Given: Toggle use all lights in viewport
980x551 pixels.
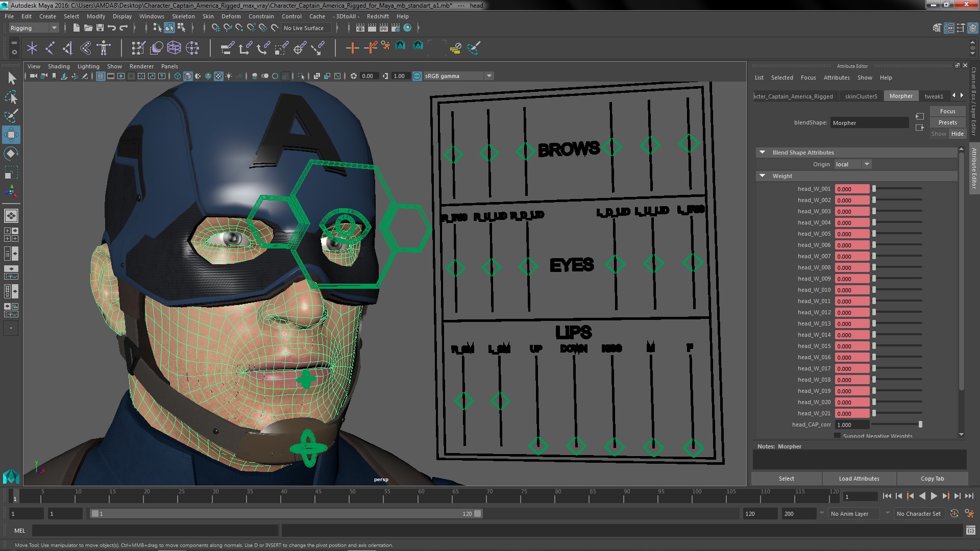Looking at the screenshot, I should point(229,76).
